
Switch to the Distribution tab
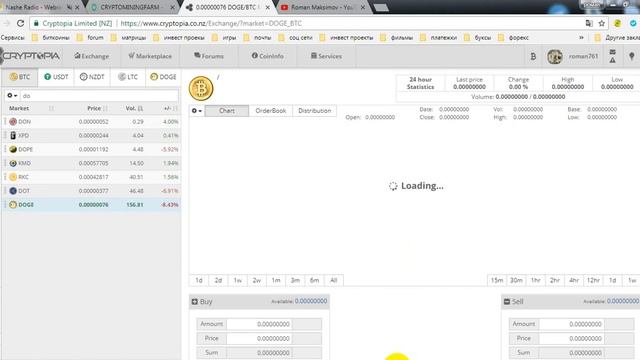[314, 111]
